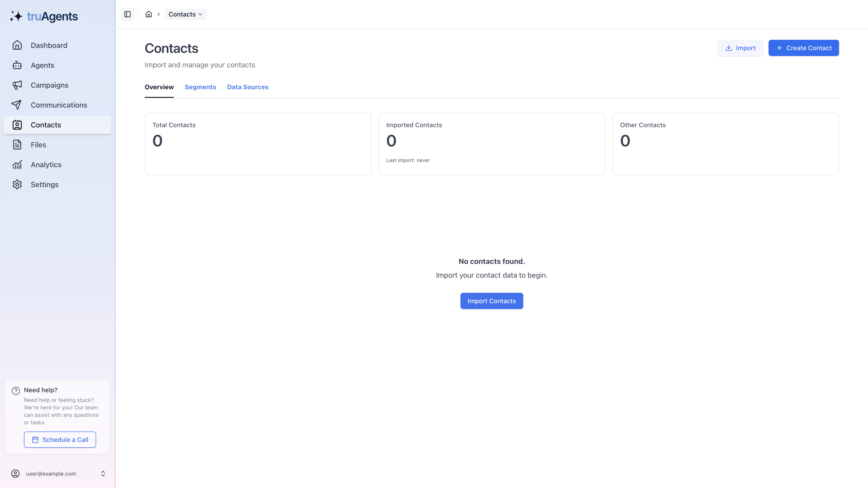Click the help question mark icon

tap(16, 390)
